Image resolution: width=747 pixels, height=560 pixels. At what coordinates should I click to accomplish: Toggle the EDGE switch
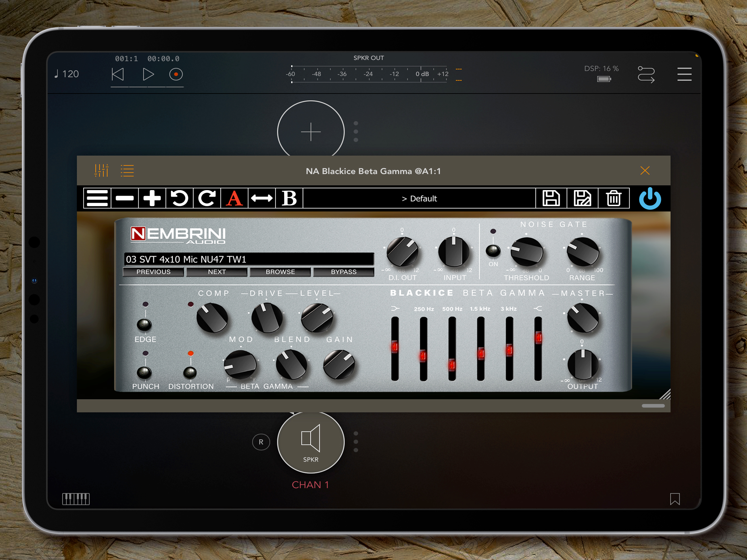[x=144, y=324]
